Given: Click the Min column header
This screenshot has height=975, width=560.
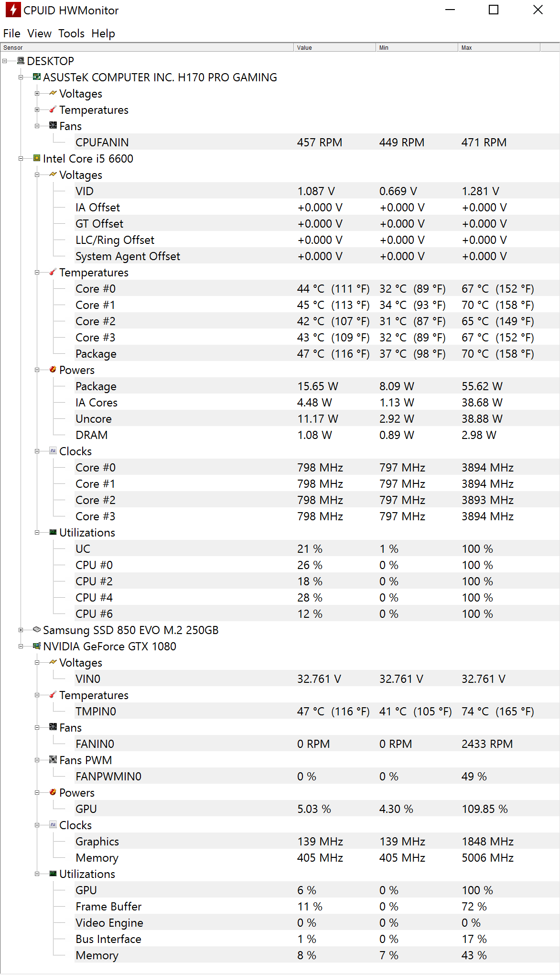Looking at the screenshot, I should point(417,47).
